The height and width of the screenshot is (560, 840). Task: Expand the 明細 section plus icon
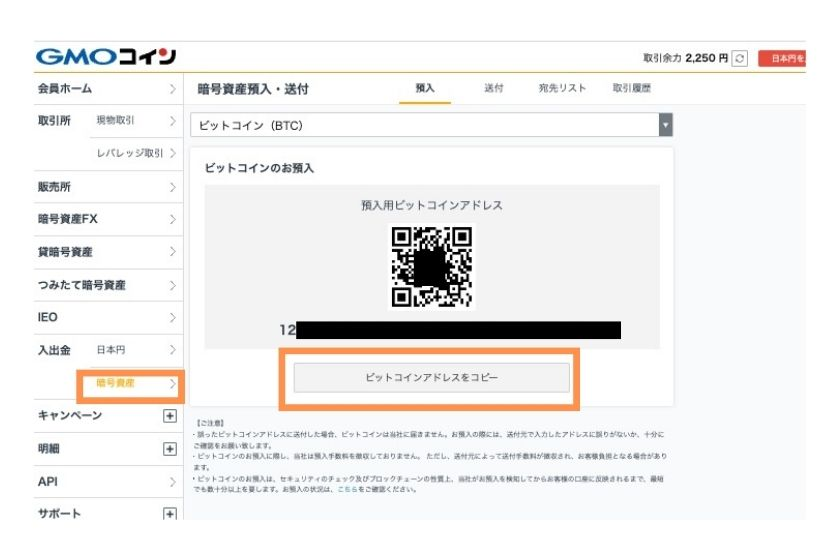170,449
